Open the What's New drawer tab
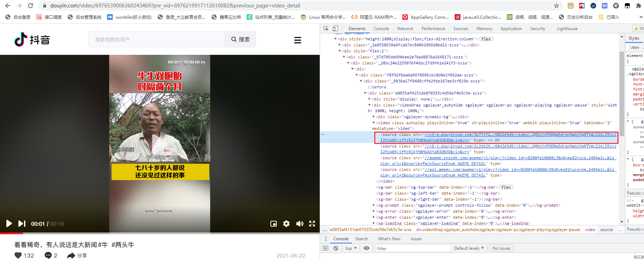The image size is (644, 259). [x=389, y=239]
